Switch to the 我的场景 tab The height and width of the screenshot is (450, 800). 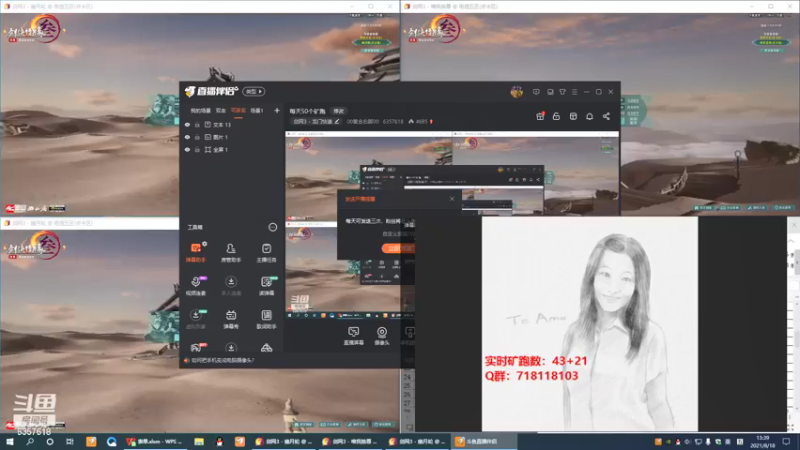click(x=201, y=110)
